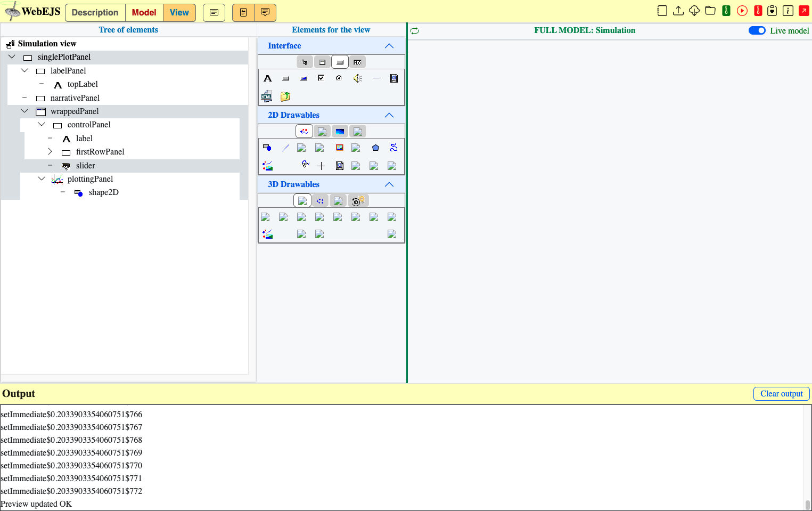
Task: Select the Segment line element in 2D Drawables
Action: pyautogui.click(x=285, y=148)
